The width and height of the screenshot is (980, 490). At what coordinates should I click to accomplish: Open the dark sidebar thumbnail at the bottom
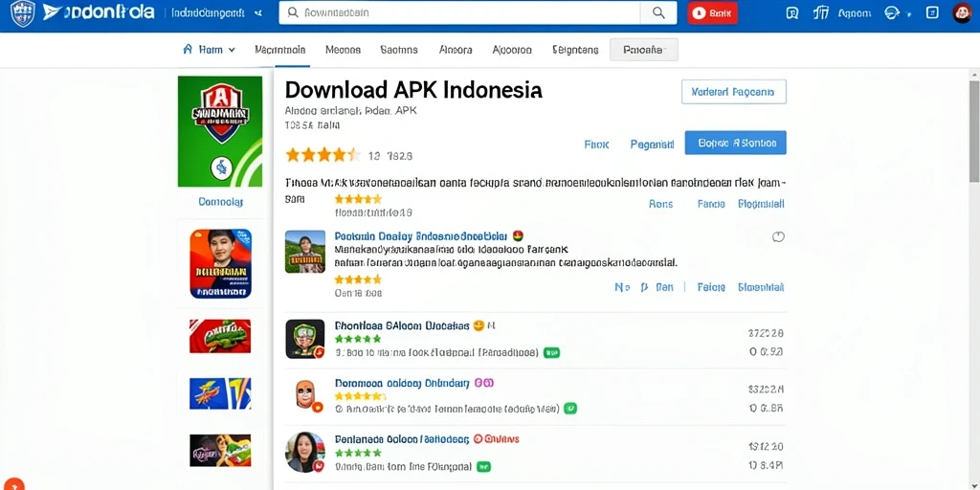220,451
